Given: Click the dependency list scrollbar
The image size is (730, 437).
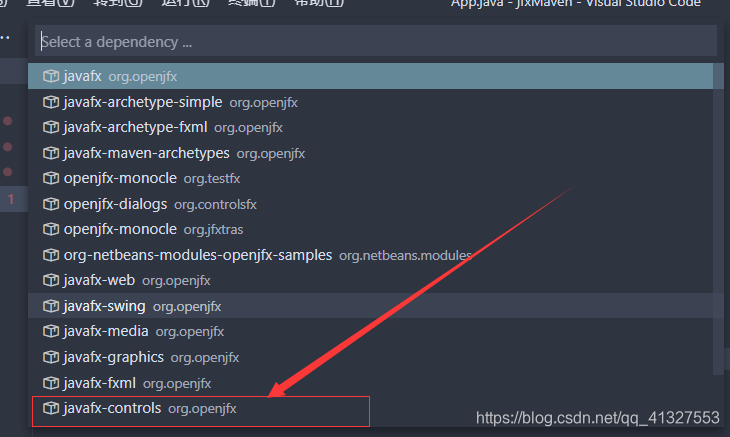Looking at the screenshot, I should point(718,219).
